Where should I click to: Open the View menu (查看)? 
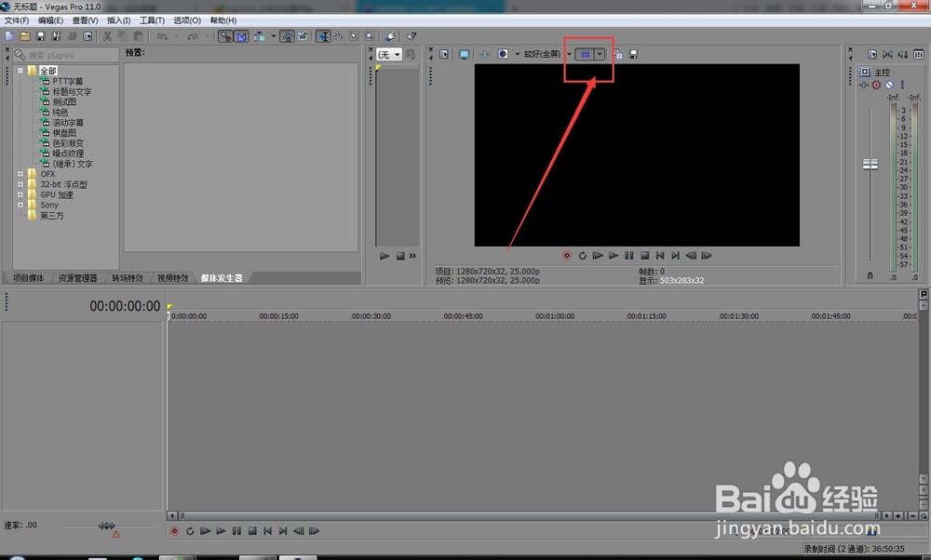tap(85, 20)
